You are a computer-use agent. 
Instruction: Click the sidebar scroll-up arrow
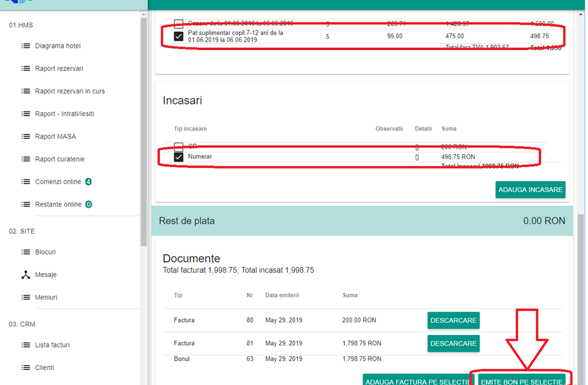point(144,14)
